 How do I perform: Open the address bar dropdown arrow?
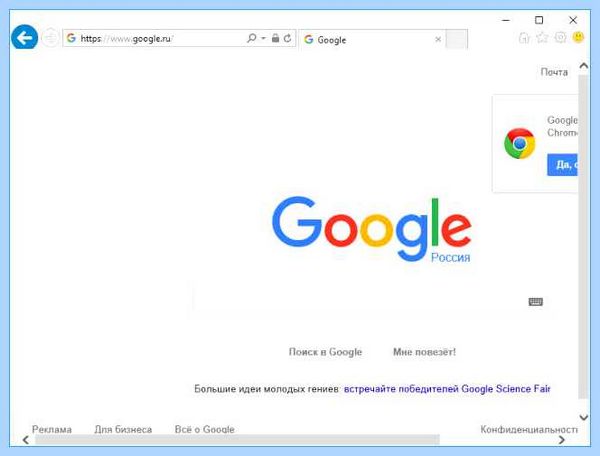[263, 38]
